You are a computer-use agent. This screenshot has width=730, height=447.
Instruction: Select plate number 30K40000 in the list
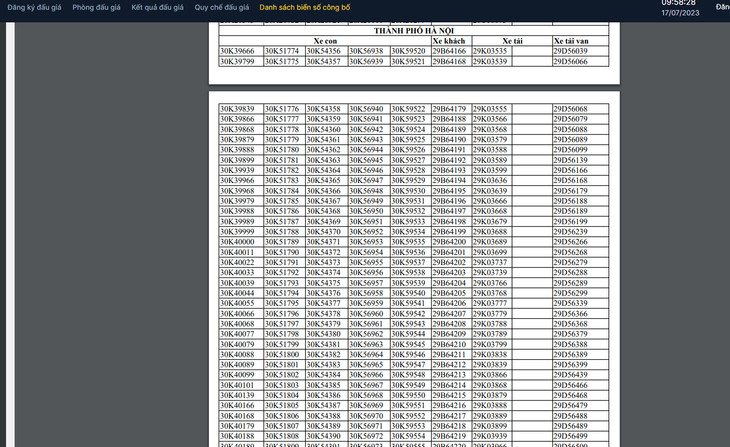(237, 242)
